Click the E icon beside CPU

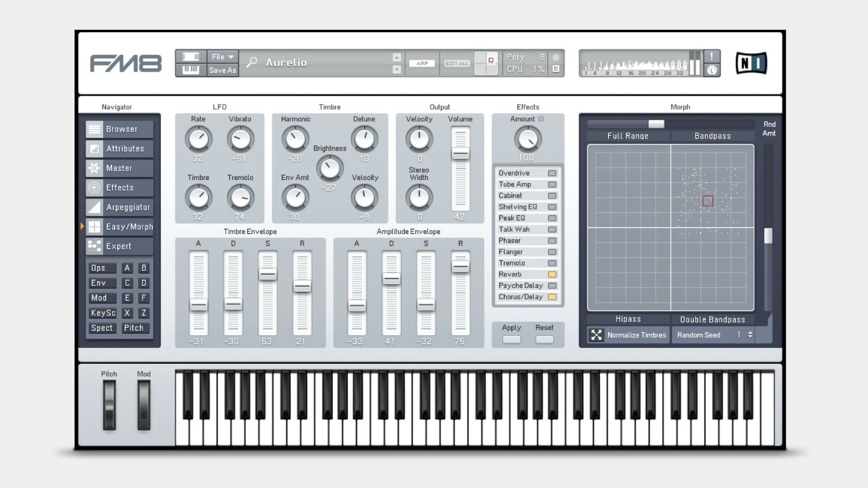click(556, 69)
